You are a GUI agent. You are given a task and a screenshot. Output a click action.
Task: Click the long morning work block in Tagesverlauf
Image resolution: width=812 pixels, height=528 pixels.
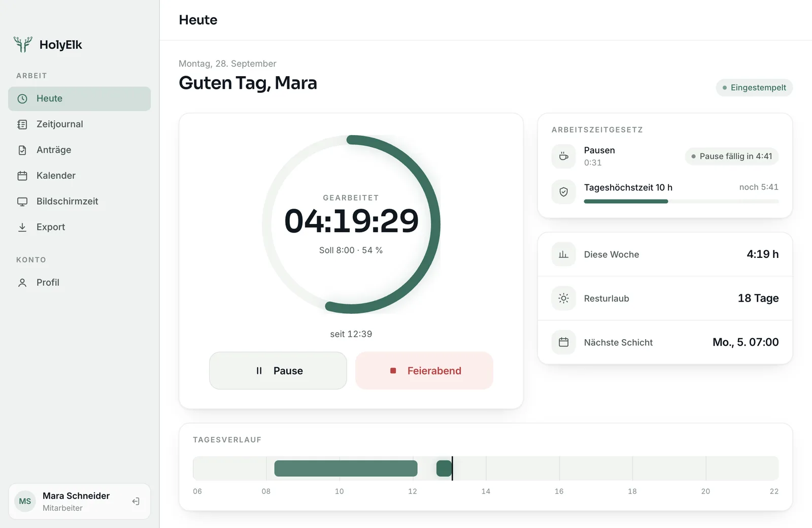tap(346, 469)
